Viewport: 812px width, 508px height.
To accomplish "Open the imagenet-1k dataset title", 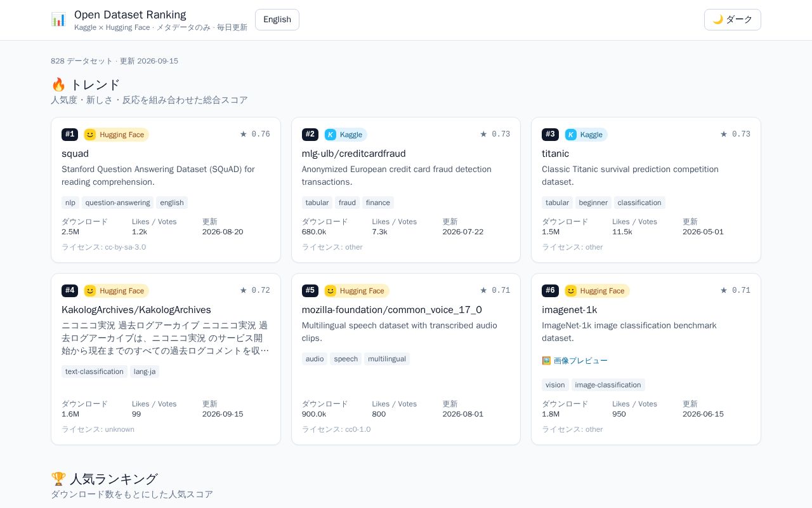I will (569, 310).
